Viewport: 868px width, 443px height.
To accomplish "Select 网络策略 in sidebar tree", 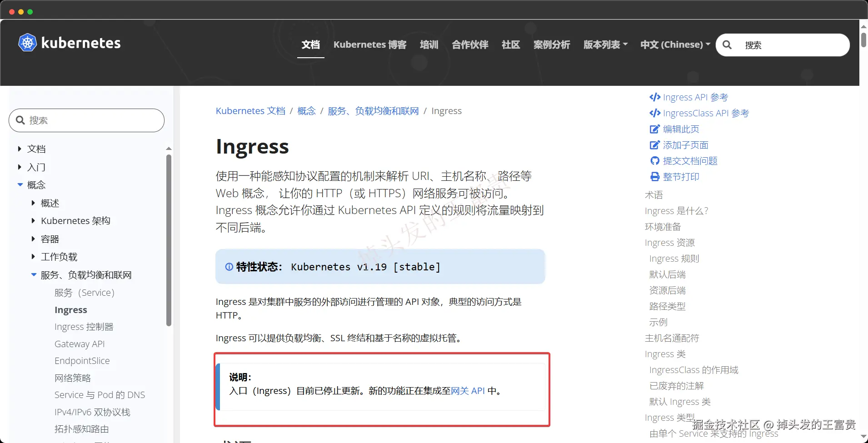I will (73, 378).
